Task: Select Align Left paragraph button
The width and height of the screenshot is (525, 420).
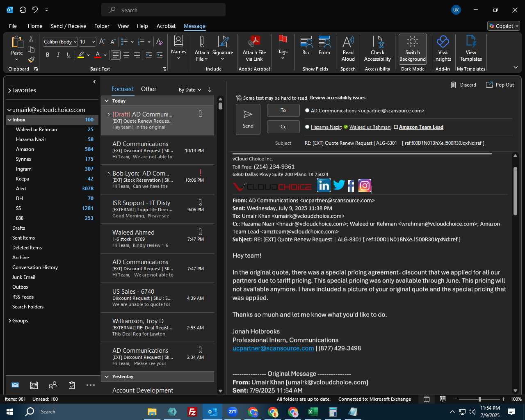Action: [x=116, y=55]
